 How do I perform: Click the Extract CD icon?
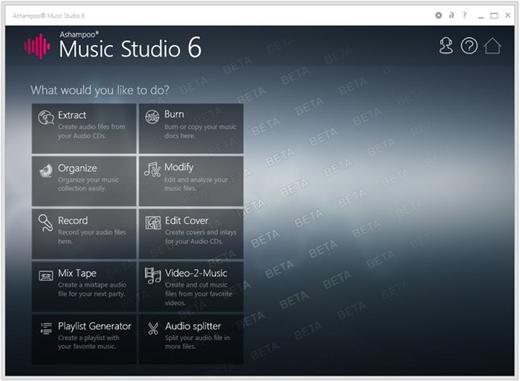(46, 117)
